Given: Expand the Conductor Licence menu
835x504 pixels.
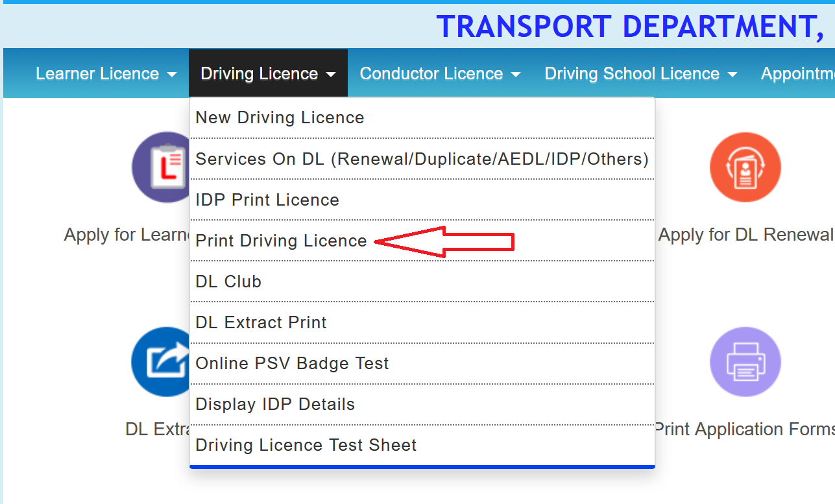Looking at the screenshot, I should tap(439, 73).
